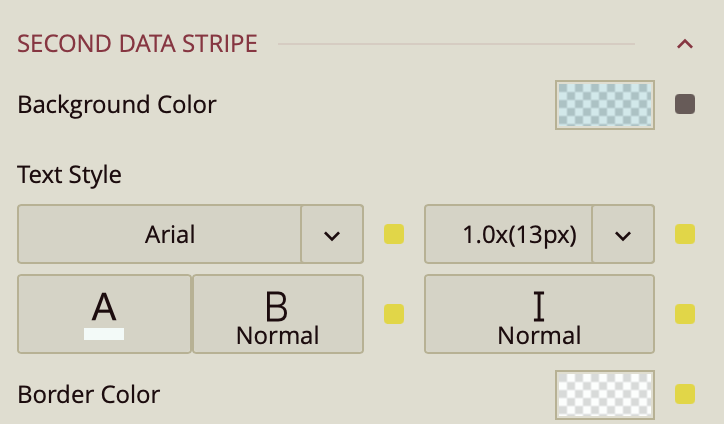Click the Background Color label
This screenshot has height=424, width=724.
click(x=117, y=104)
